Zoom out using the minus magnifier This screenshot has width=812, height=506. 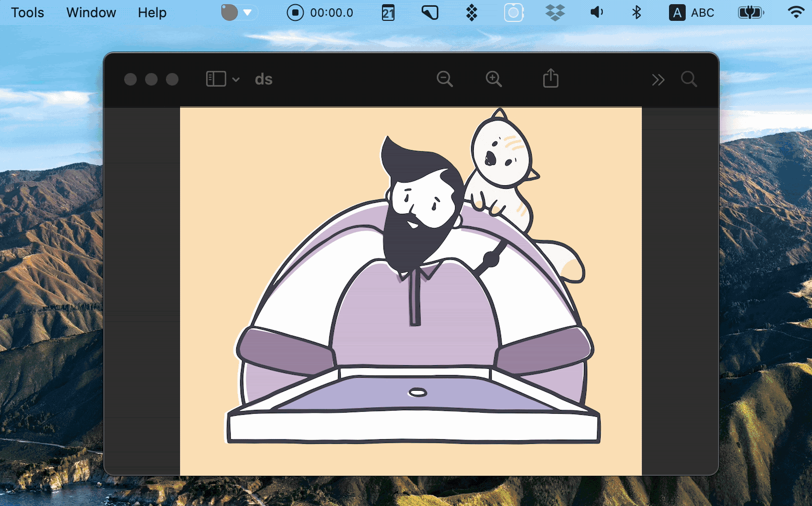(445, 79)
